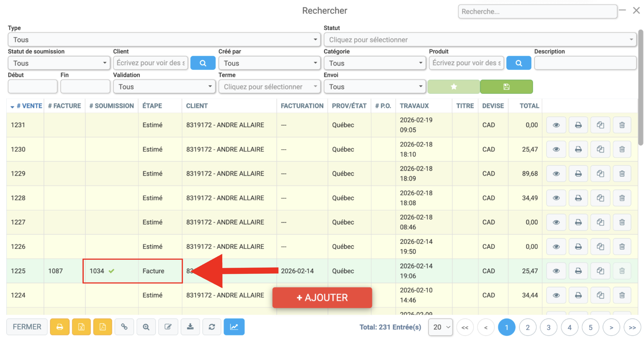View sale 1225 with the eye icon
This screenshot has height=342, width=644.
point(556,271)
